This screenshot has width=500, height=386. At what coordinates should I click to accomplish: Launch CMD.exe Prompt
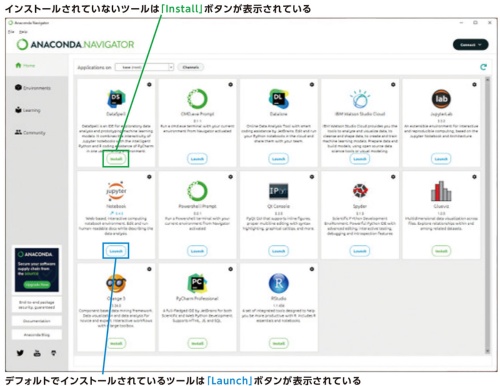point(197,159)
